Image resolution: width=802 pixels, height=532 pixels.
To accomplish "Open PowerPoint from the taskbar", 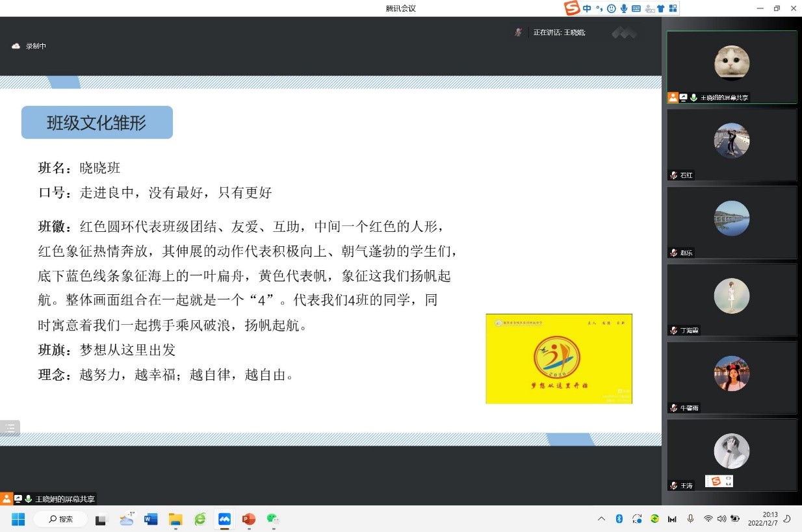I will (248, 519).
